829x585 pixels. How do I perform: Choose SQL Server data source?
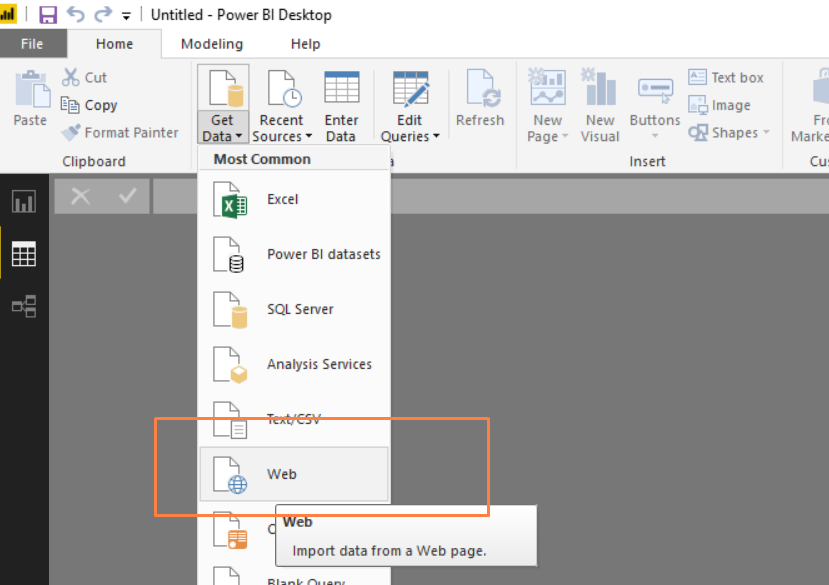point(294,309)
